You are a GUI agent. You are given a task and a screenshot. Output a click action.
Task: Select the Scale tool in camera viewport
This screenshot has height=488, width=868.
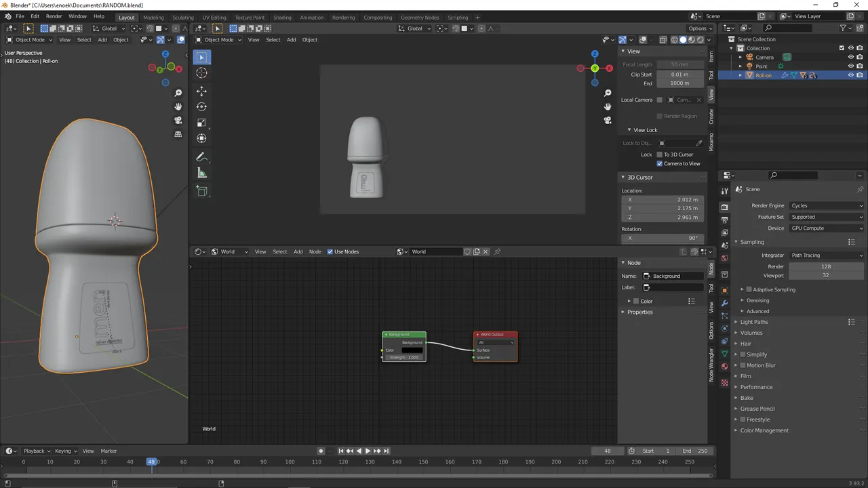202,123
